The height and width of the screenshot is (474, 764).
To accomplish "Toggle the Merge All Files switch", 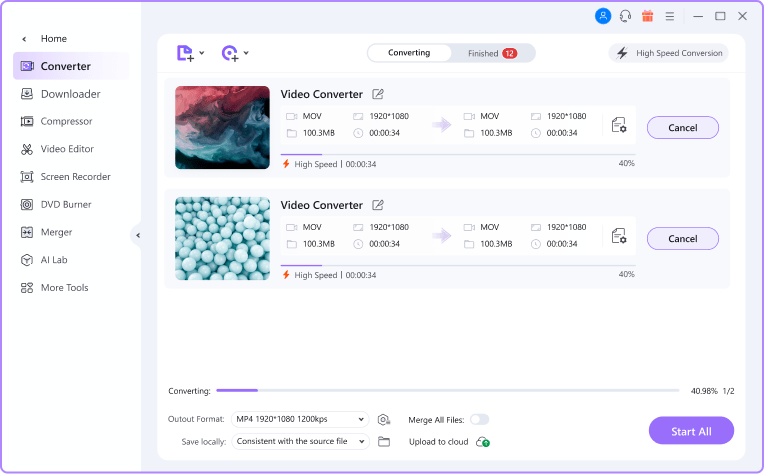I will tap(479, 419).
